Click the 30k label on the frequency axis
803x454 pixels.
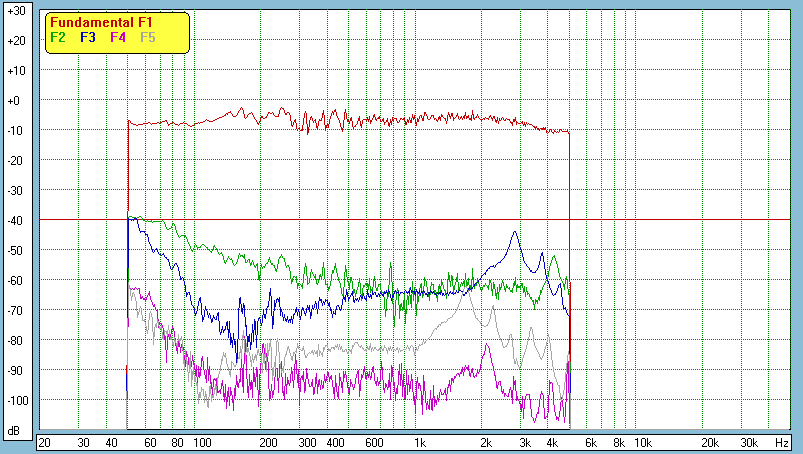point(749,442)
